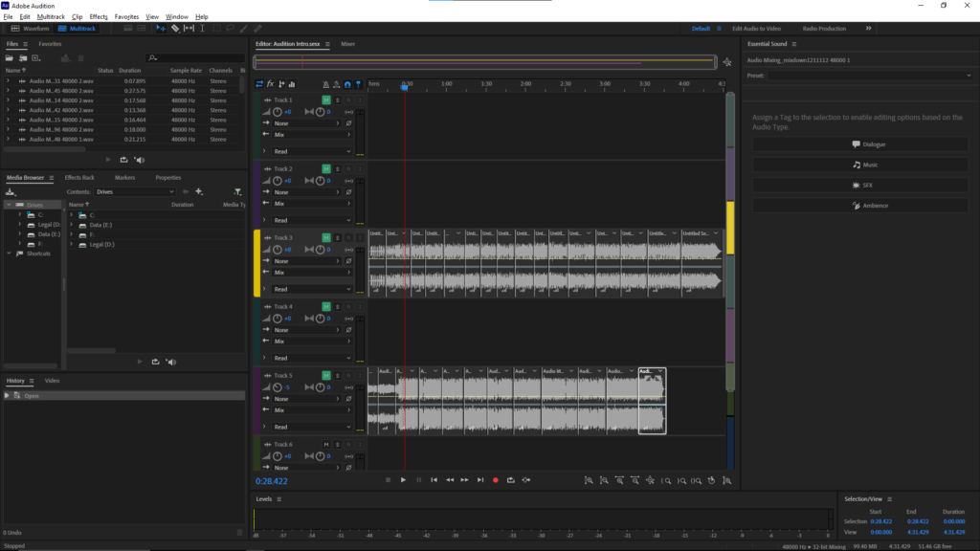Select the Move tool in toolbar
The height and width of the screenshot is (551, 980).
pos(161,29)
